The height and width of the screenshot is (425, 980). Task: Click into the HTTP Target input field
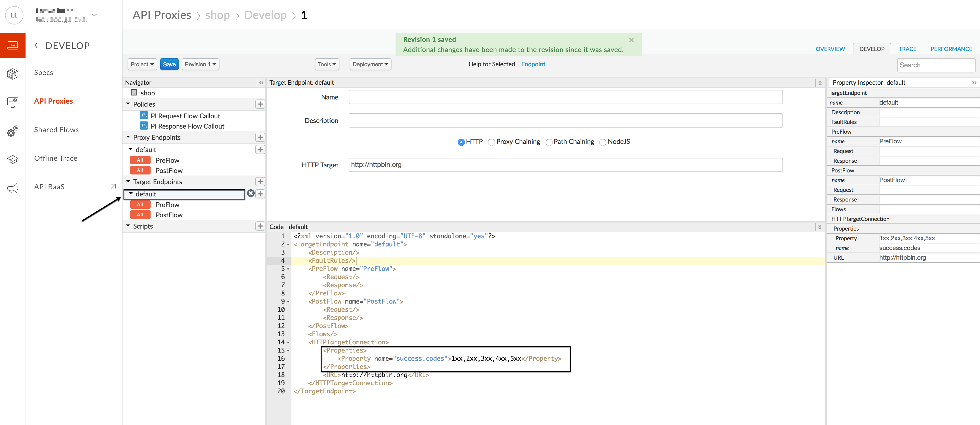[565, 165]
